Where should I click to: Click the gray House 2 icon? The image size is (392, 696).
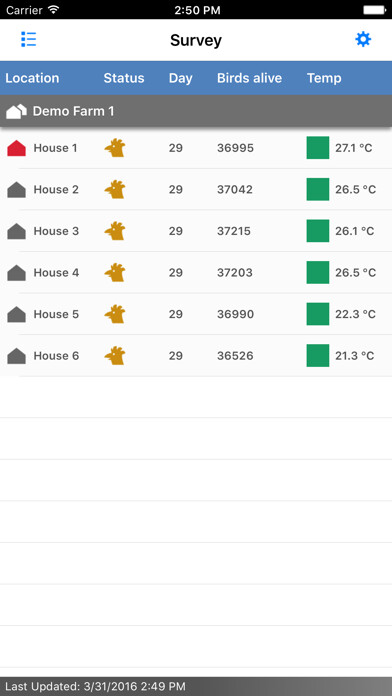(16, 190)
